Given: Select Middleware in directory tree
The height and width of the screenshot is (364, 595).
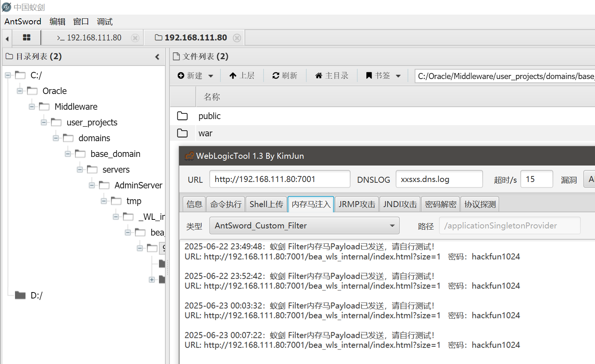Looking at the screenshot, I should coord(76,107).
